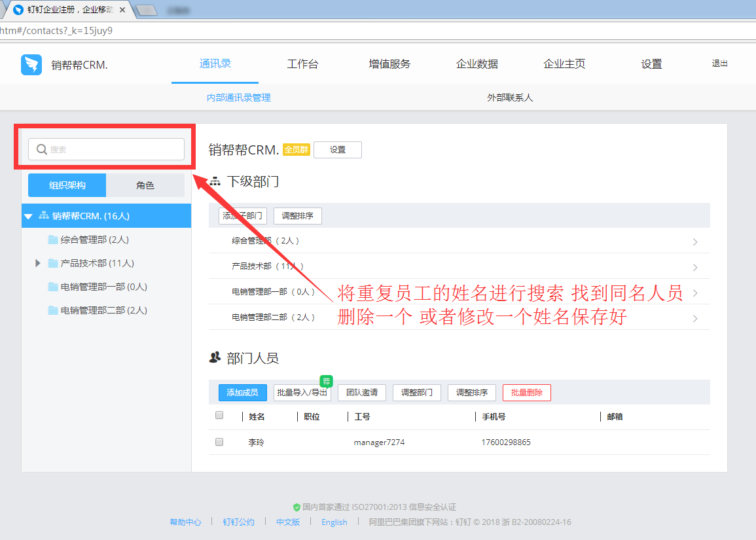
Task: Open 综合管理部 row via its right chevron
Action: [x=694, y=242]
